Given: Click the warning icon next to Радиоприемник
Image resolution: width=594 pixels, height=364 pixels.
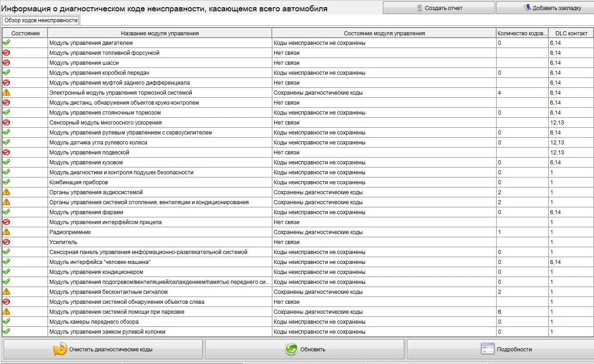Looking at the screenshot, I should point(6,232).
